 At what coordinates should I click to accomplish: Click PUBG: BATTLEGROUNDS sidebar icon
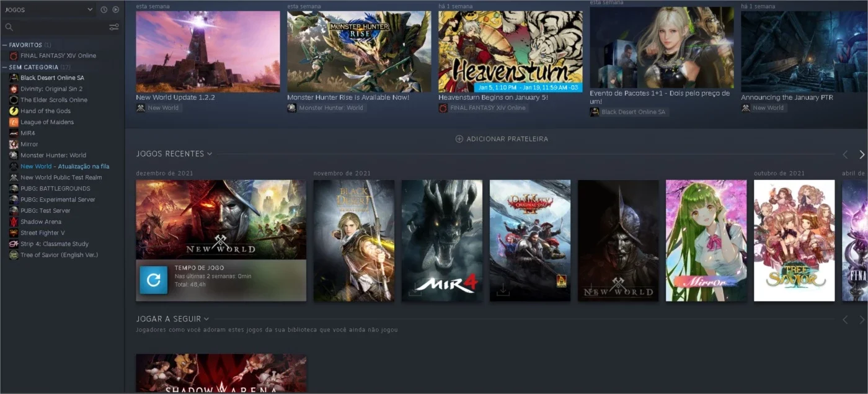(x=14, y=189)
